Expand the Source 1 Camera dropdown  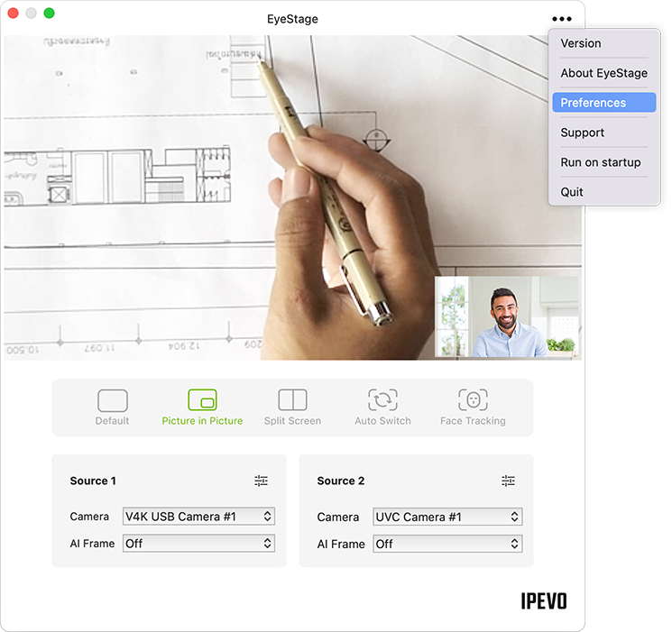pyautogui.click(x=198, y=517)
